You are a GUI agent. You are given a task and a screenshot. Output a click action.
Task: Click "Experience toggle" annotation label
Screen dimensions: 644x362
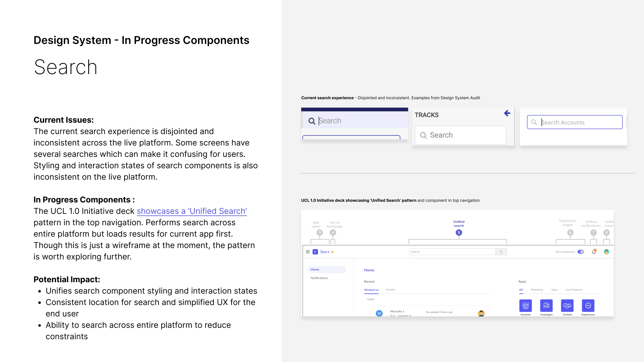click(x=568, y=223)
